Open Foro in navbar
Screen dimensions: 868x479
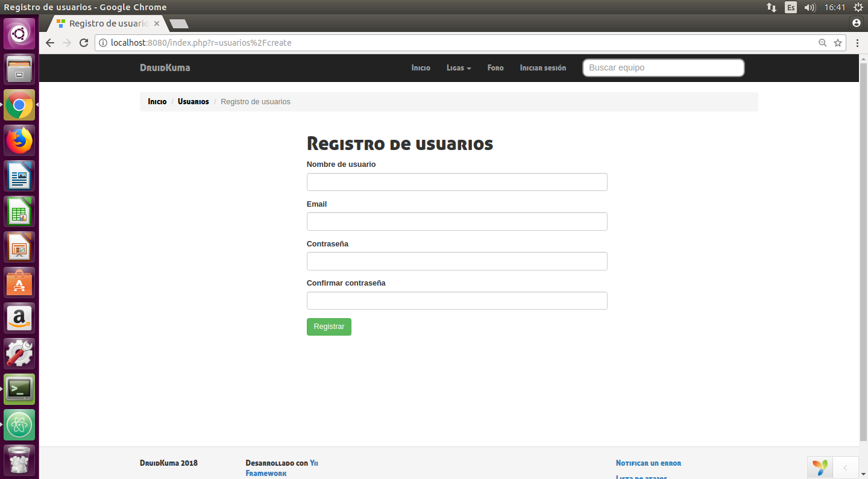click(x=495, y=68)
